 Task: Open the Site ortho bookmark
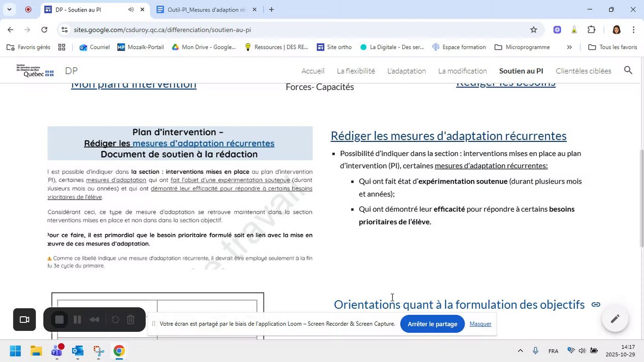(334, 47)
